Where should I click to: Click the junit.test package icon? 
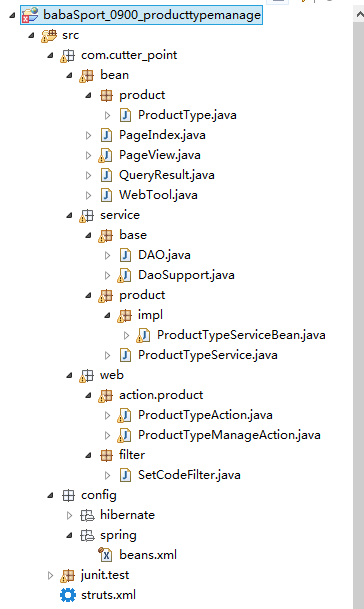coord(68,576)
